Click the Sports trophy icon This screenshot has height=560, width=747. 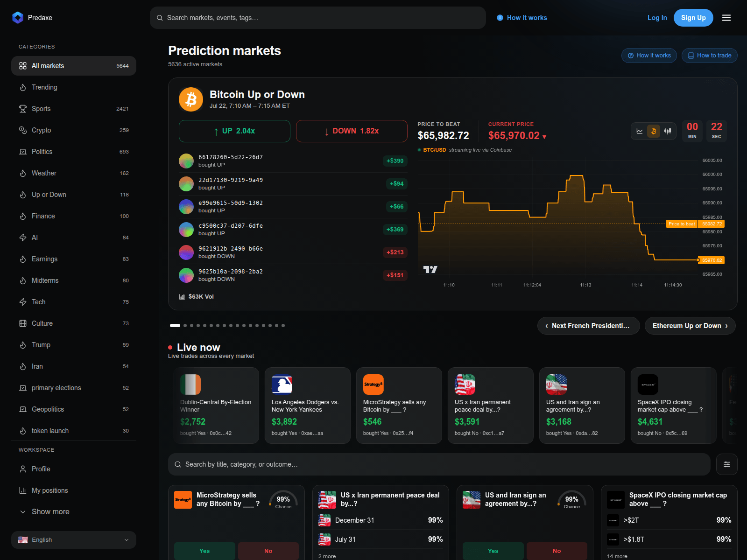click(x=23, y=109)
